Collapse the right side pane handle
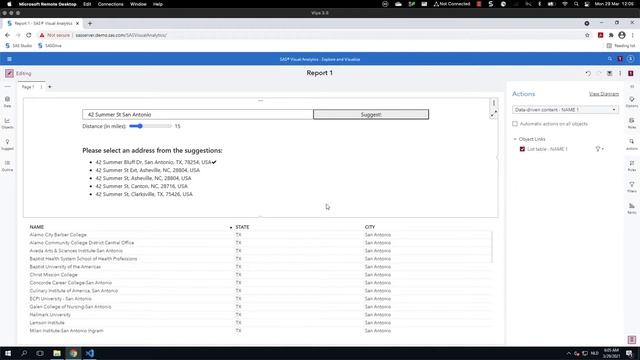Image resolution: width=640 pixels, height=360 pixels. [632, 87]
